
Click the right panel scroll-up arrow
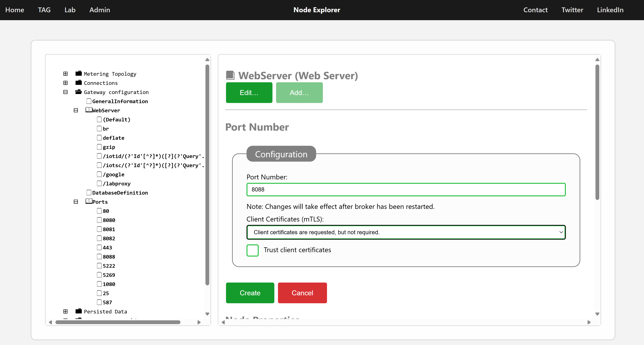(597, 60)
